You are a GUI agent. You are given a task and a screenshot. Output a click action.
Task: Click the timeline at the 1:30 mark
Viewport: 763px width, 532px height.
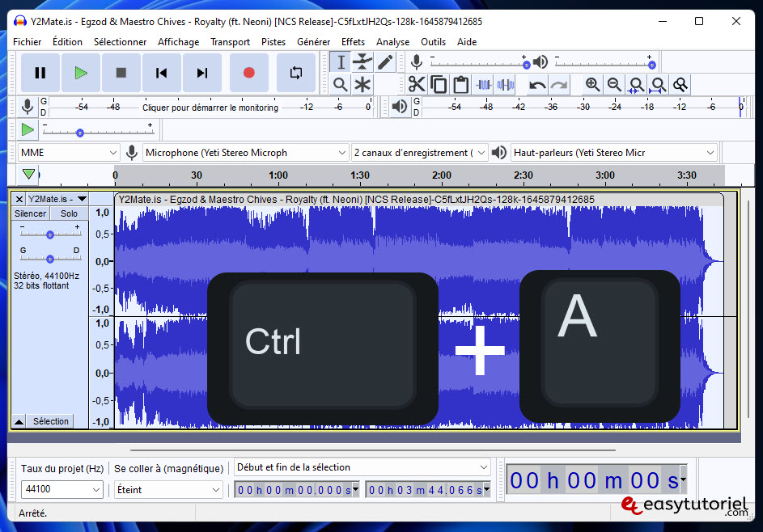(x=359, y=175)
